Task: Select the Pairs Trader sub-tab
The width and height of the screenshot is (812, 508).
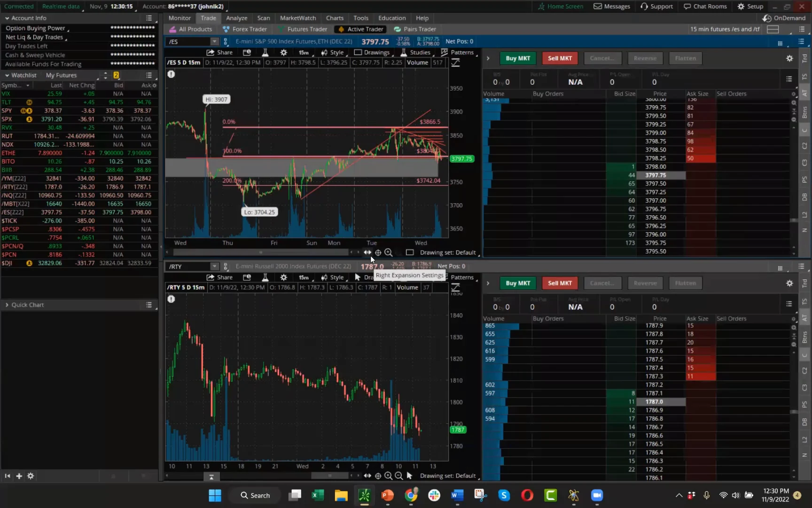Action: [x=415, y=29]
